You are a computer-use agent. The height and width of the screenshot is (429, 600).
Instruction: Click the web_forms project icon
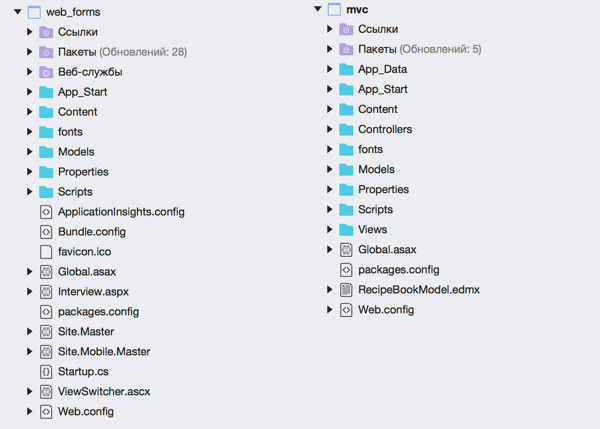pyautogui.click(x=34, y=12)
